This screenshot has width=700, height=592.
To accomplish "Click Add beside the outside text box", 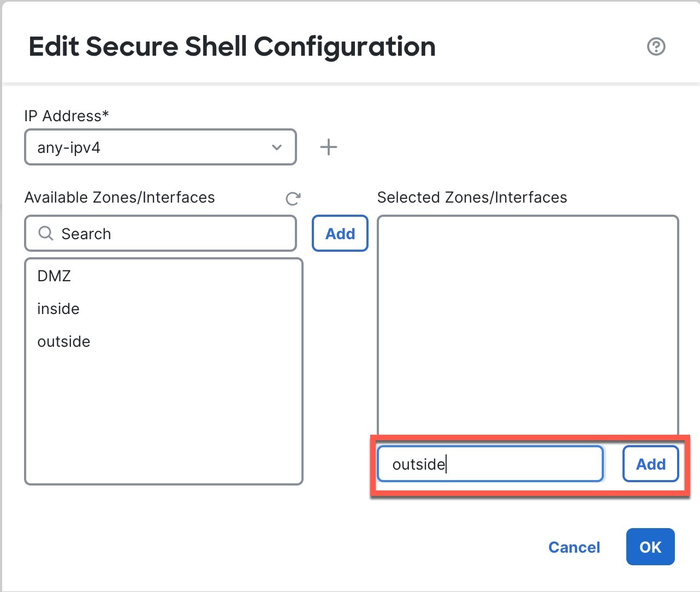I will (650, 464).
